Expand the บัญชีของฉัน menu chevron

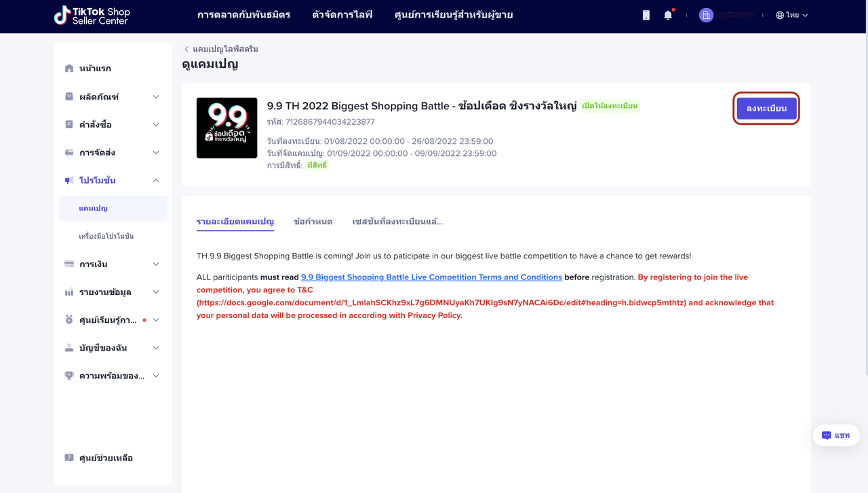(x=156, y=348)
